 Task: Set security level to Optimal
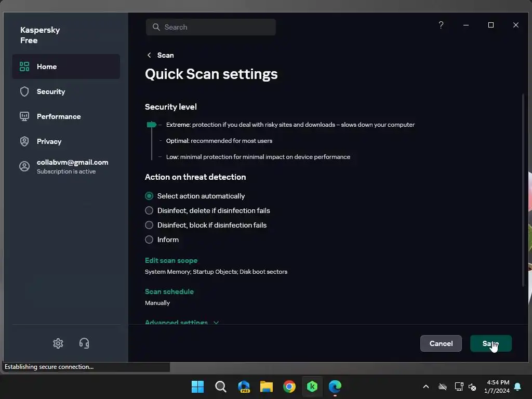pos(219,141)
